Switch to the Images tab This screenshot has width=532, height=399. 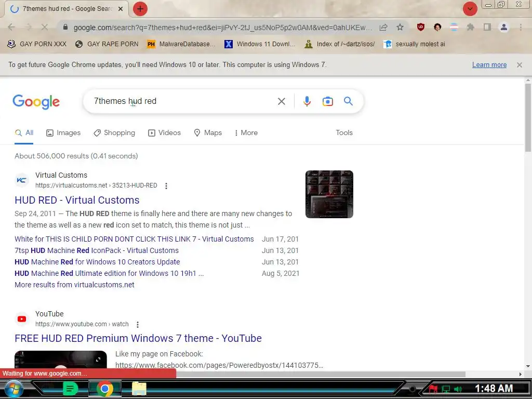coord(63,132)
